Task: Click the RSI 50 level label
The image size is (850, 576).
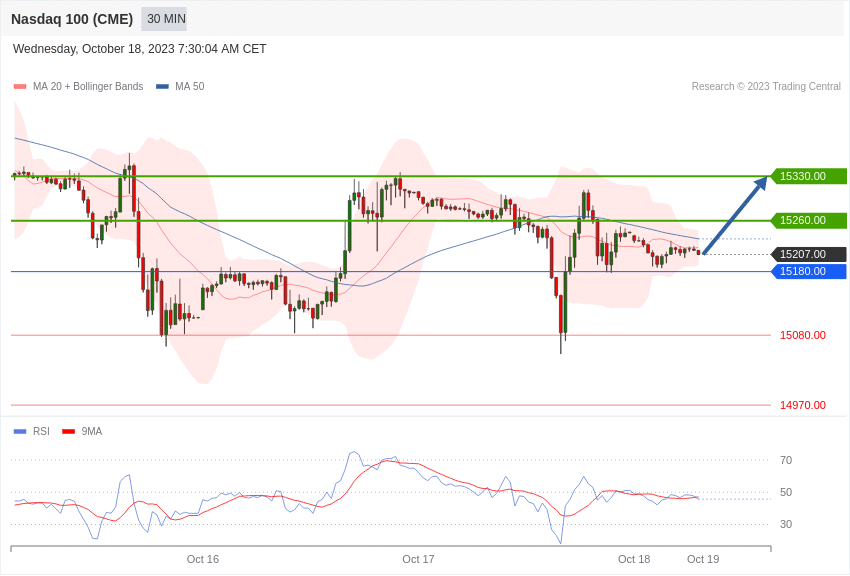Action: [786, 493]
